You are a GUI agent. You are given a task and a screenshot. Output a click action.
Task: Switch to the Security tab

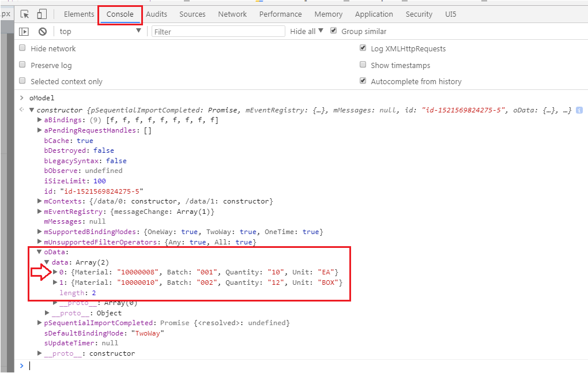(419, 14)
